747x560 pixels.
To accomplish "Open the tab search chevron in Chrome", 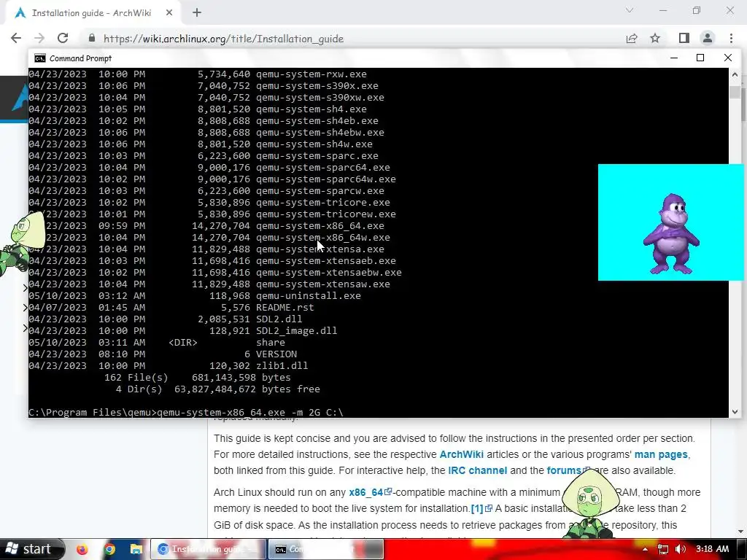I will (630, 10).
